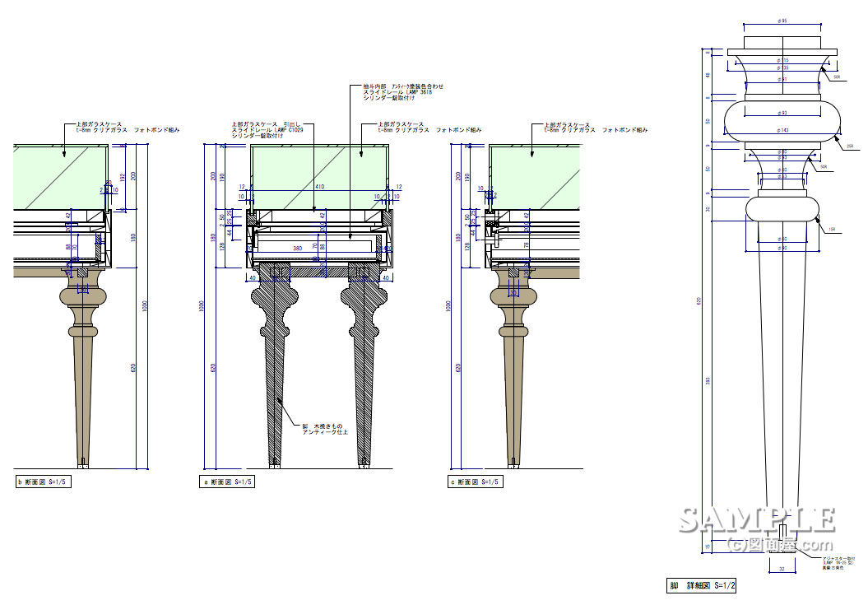Click the '25R' radius callout
This screenshot has width=868, height=605.
tap(850, 147)
